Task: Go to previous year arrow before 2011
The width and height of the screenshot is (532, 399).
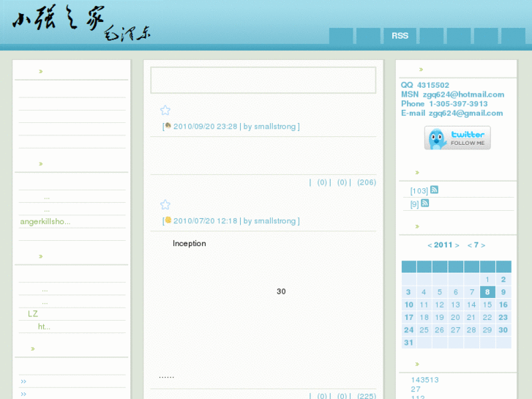Action: click(x=430, y=245)
